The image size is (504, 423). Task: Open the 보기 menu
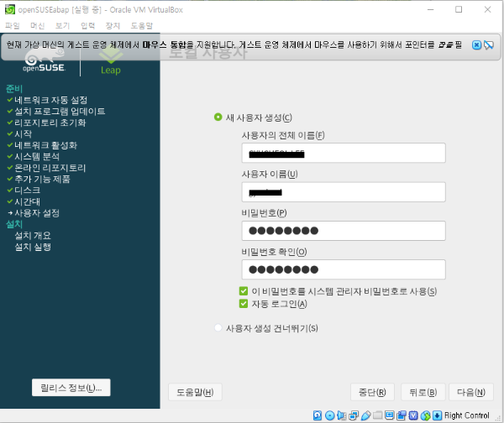[x=62, y=26]
